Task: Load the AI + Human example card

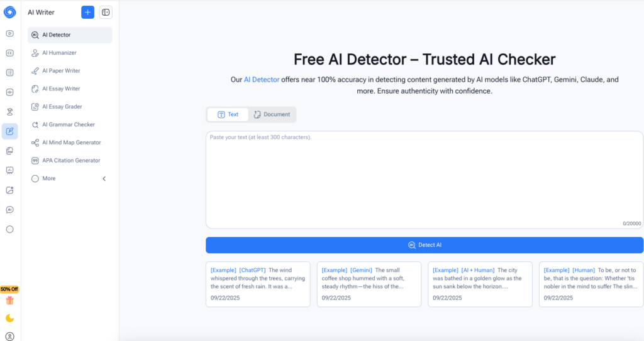Action: pyautogui.click(x=480, y=284)
